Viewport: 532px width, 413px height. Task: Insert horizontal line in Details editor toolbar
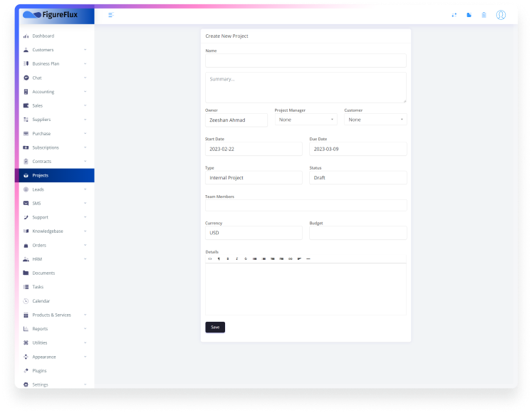point(308,258)
